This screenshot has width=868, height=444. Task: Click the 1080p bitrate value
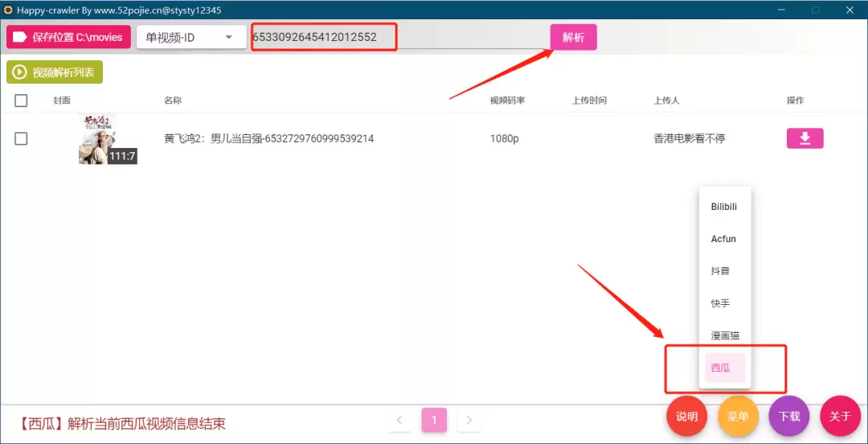point(504,138)
